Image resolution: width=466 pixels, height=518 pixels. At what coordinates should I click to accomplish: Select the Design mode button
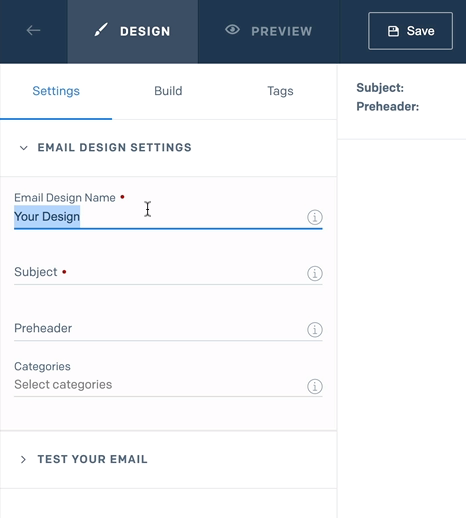(x=133, y=31)
